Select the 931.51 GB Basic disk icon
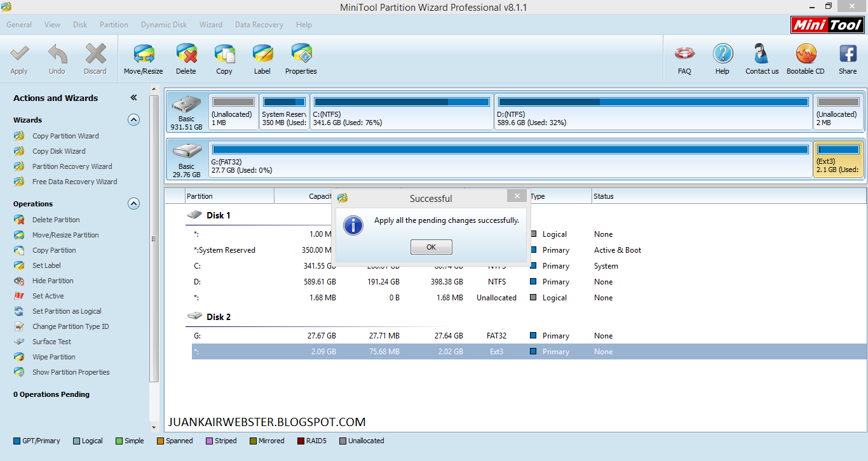This screenshot has height=461, width=868. pyautogui.click(x=186, y=112)
